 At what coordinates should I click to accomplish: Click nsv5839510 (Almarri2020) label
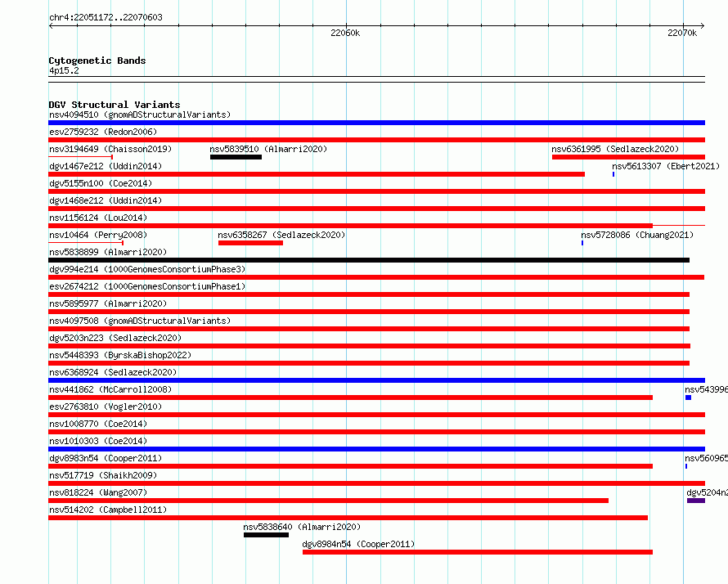click(x=268, y=149)
